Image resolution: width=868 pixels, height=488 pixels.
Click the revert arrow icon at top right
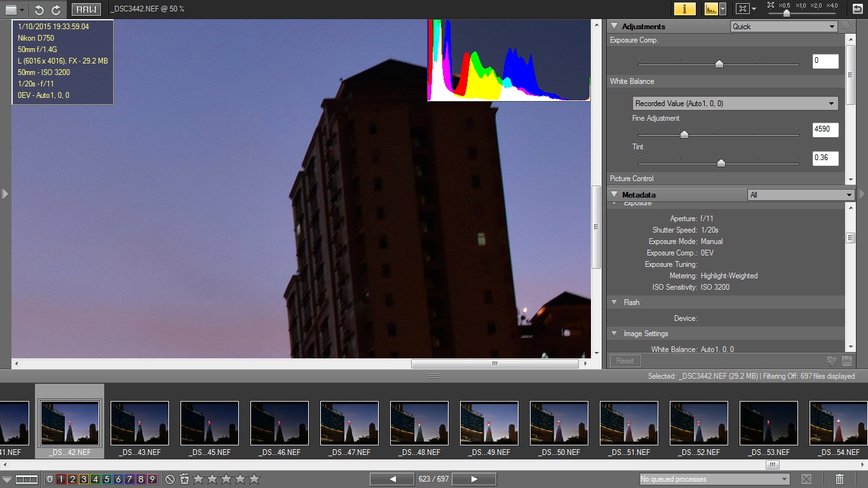(857, 9)
